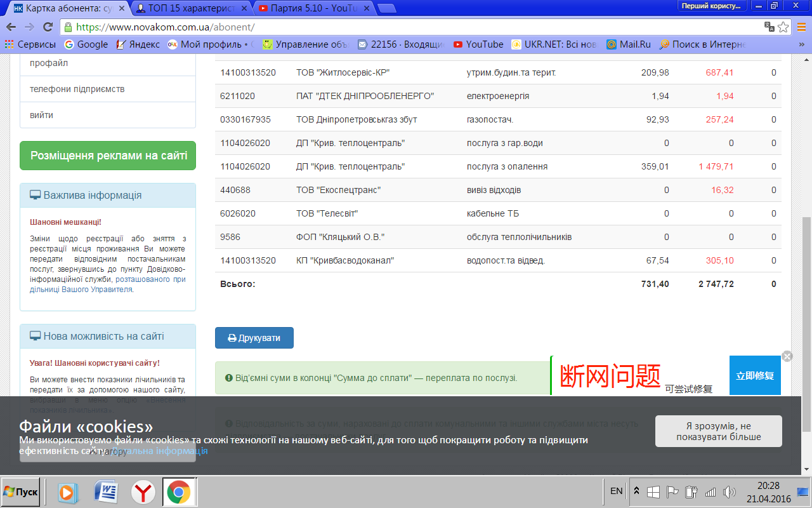Expand hidden tray icons with double chevron

636,491
